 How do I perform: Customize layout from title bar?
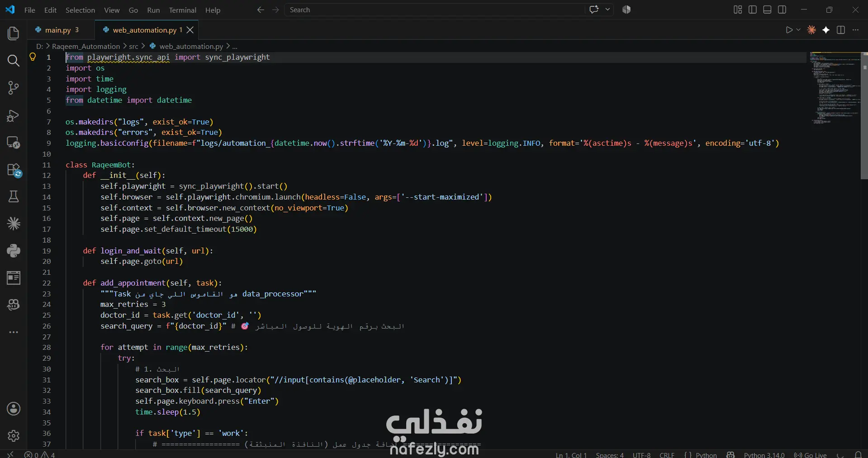[x=738, y=10]
